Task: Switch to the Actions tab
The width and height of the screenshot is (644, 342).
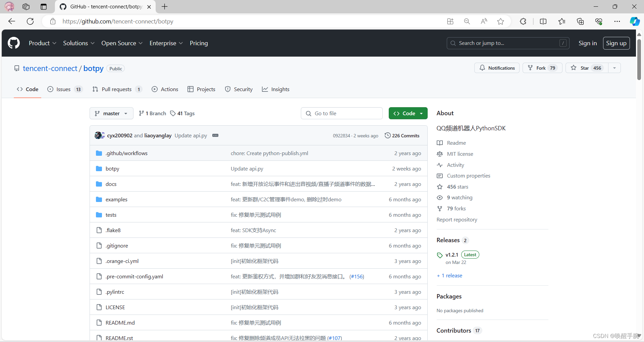Action: [x=165, y=89]
